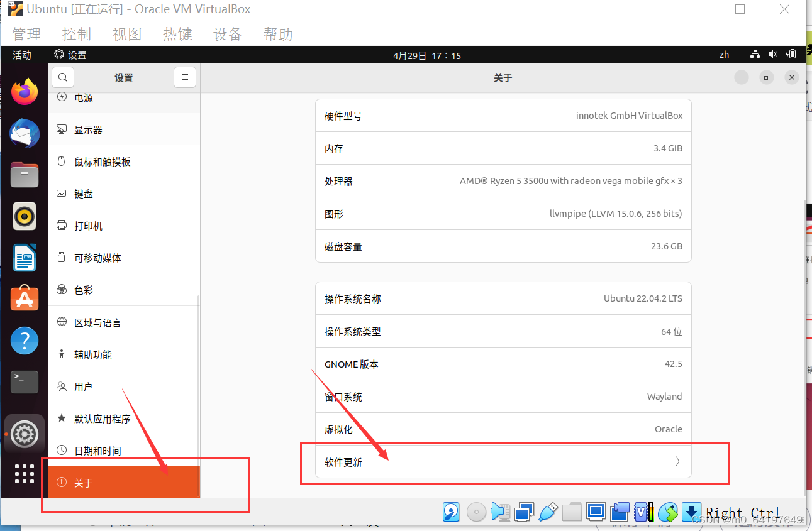Open the Files manager dock icon
The height and width of the screenshot is (531, 812).
(x=25, y=175)
